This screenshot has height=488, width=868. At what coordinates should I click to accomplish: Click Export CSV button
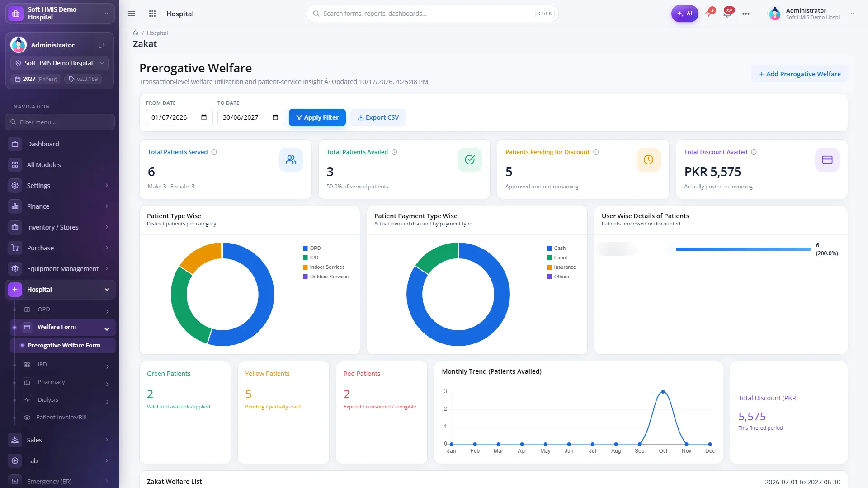[x=378, y=117]
